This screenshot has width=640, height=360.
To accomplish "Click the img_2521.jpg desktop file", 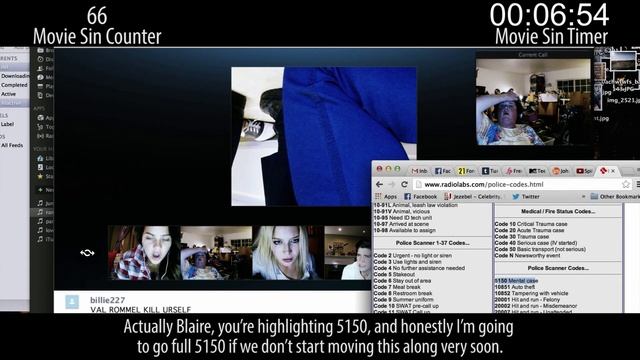I will (624, 100).
